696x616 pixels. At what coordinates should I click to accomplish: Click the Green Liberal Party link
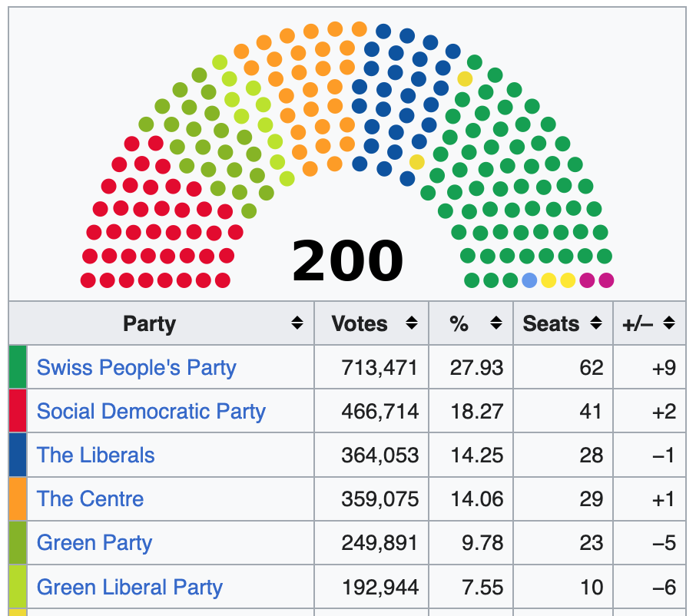[129, 588]
